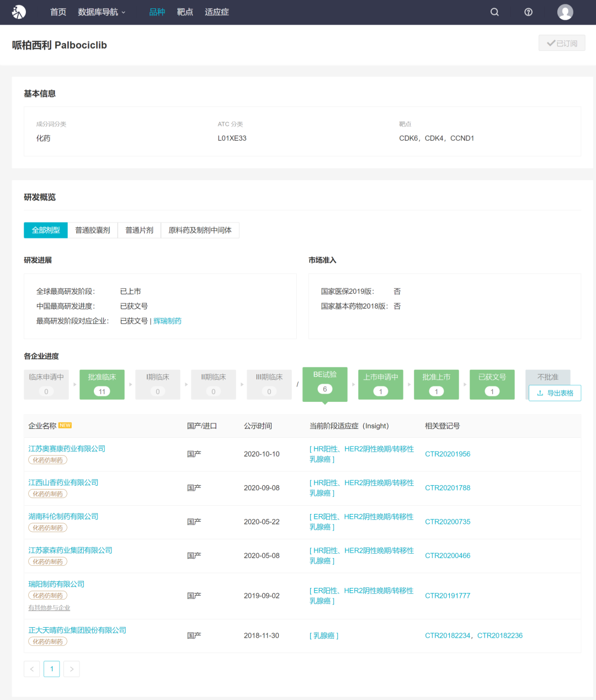
Task: Open the search magnifier icon
Action: (494, 12)
